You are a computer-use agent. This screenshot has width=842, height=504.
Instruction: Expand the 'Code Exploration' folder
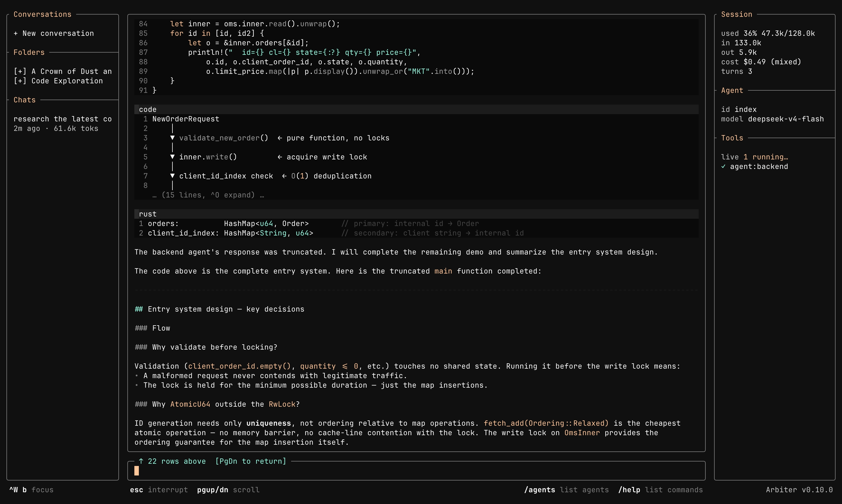[58, 81]
